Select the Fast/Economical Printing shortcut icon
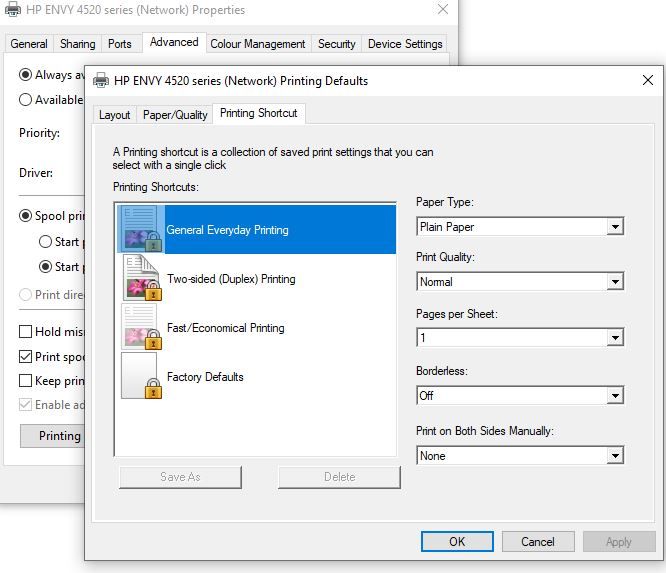 [141, 327]
